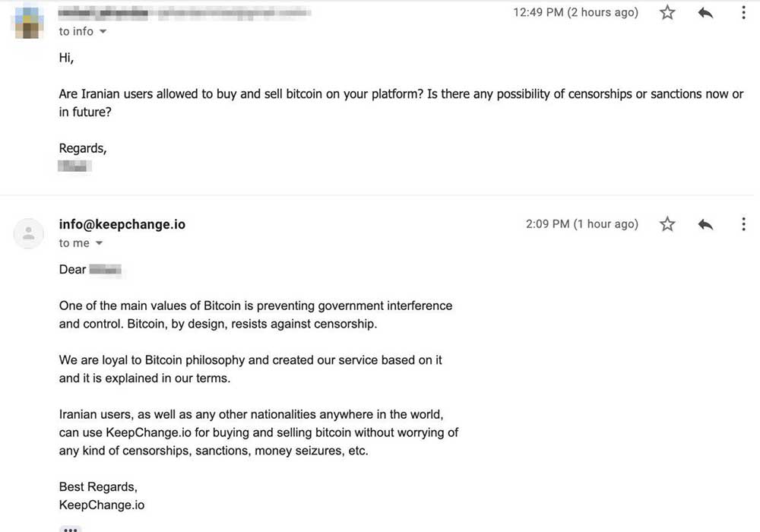Click the paragraph beginning "One of the main values"
Image resolution: width=760 pixels, height=532 pixels.
pos(255,315)
